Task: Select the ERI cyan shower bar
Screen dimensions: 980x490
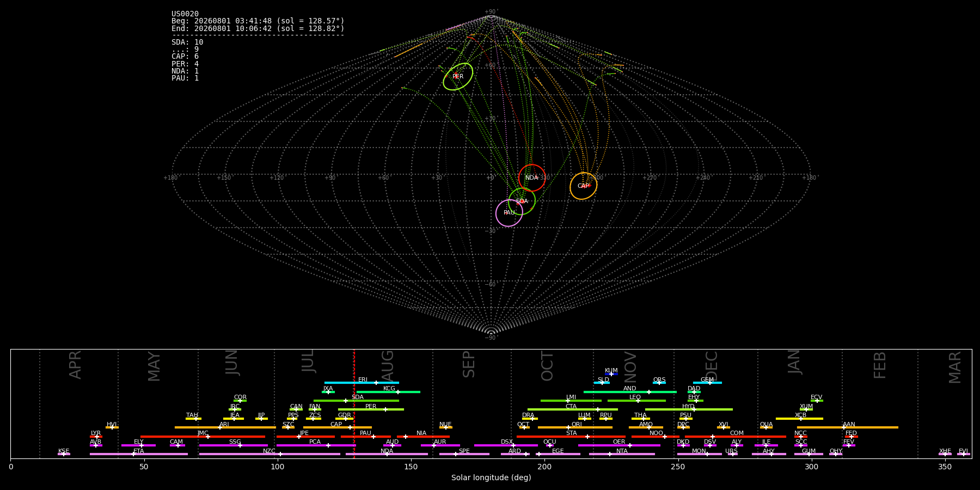Action: (362, 383)
